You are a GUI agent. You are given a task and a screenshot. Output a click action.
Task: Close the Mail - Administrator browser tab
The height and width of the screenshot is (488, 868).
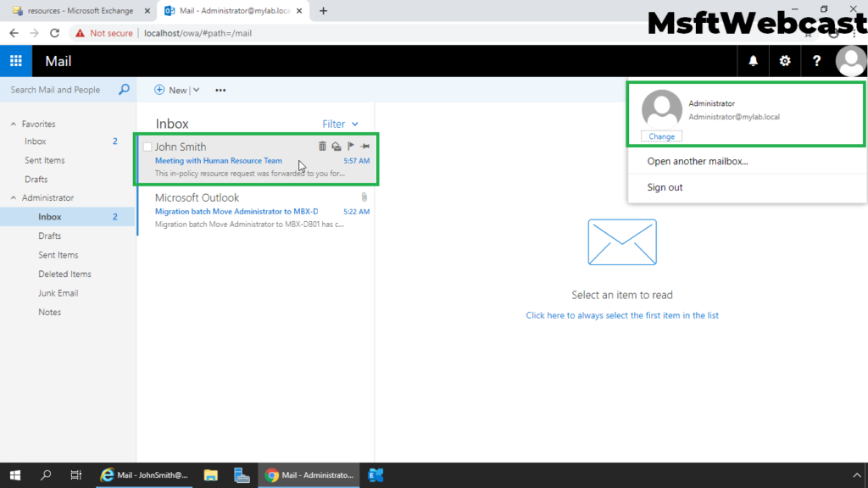click(299, 11)
